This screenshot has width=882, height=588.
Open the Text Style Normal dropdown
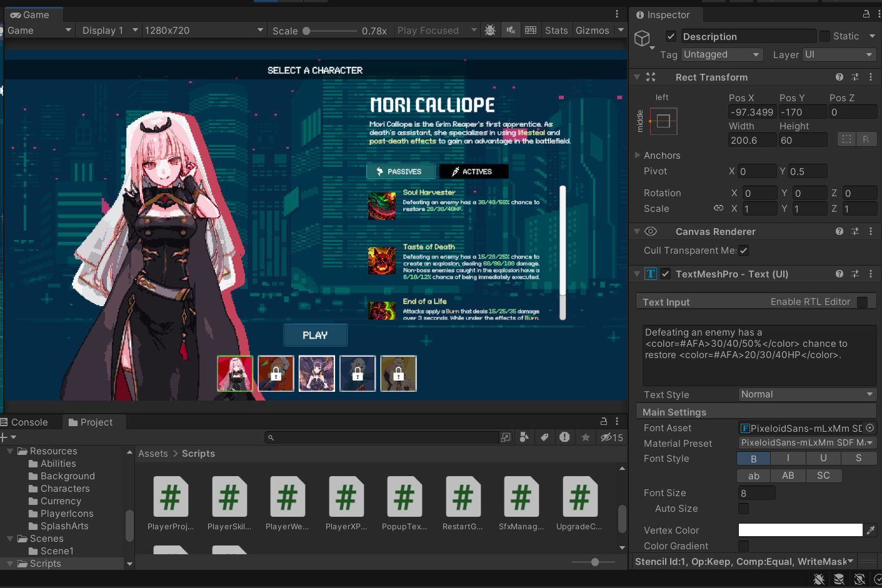[807, 394]
